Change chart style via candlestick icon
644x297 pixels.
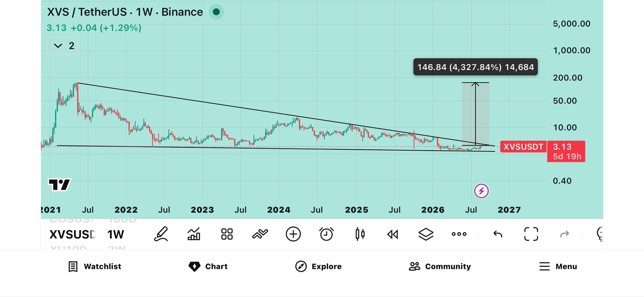(x=360, y=234)
